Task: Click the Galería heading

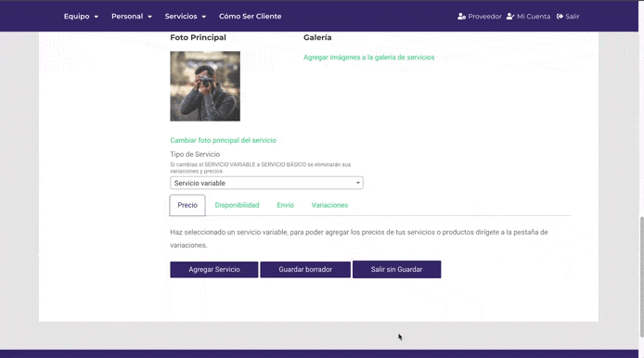Action: pos(317,37)
